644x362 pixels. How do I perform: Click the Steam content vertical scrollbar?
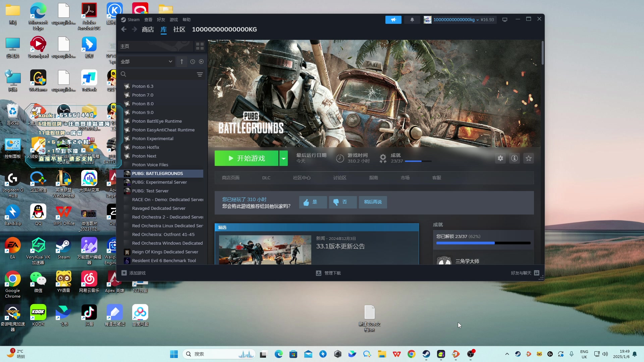click(542, 53)
